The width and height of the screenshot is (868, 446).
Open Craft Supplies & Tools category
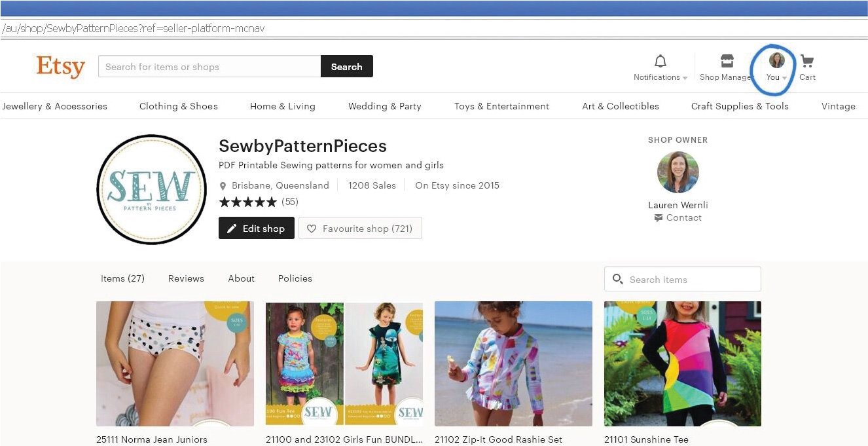(x=740, y=106)
